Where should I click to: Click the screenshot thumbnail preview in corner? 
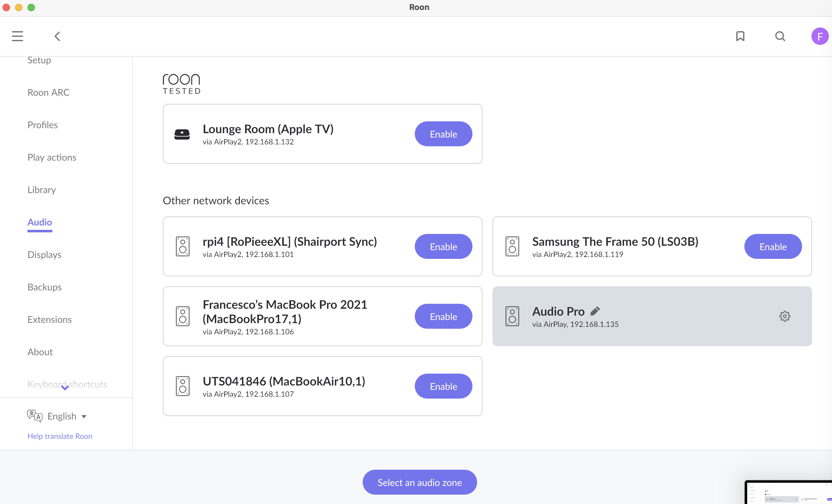tap(788, 492)
